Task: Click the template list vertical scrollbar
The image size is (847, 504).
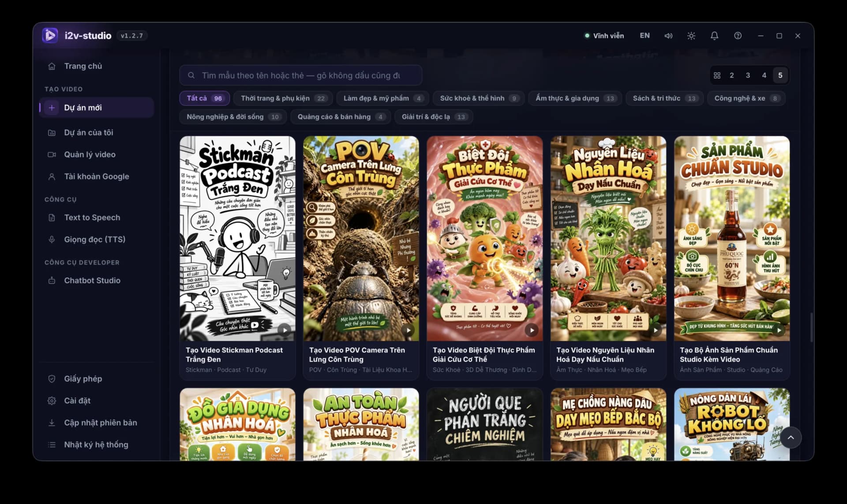Action: [x=811, y=327]
